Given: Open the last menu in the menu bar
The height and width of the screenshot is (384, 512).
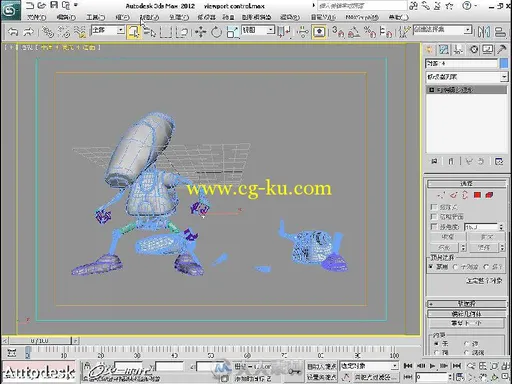Looking at the screenshot, I should tap(398, 17).
